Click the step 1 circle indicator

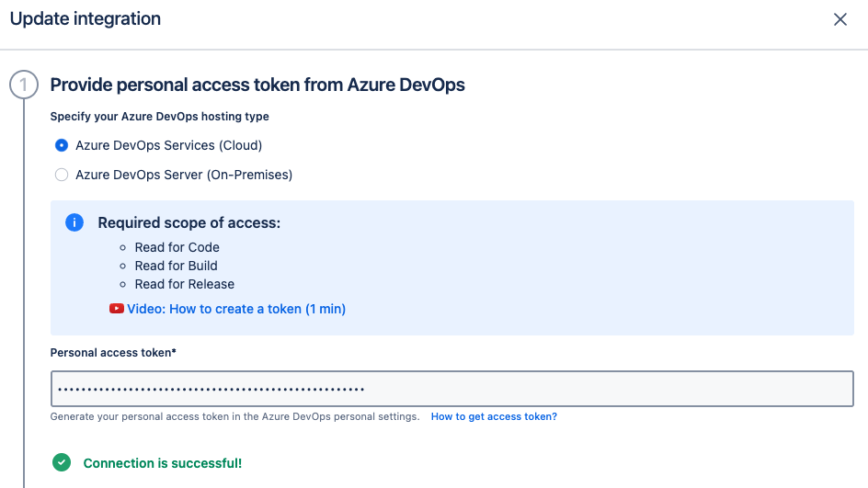pos(23,85)
